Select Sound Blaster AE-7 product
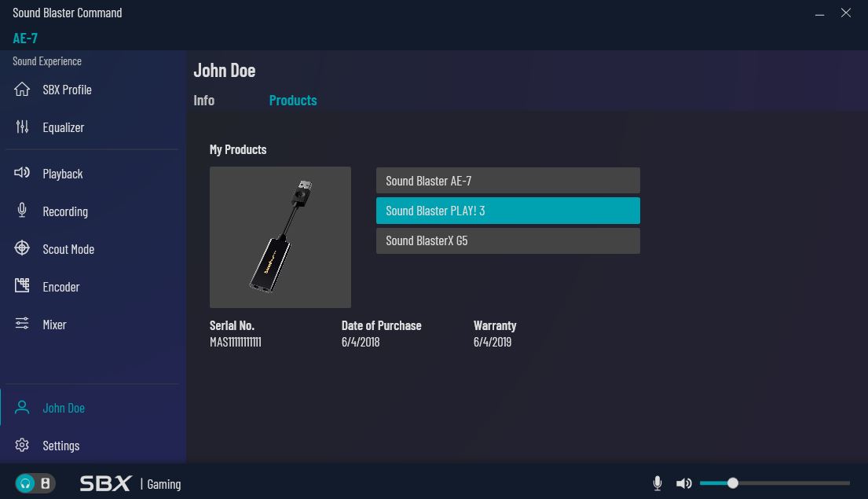This screenshot has width=868, height=499. [507, 181]
